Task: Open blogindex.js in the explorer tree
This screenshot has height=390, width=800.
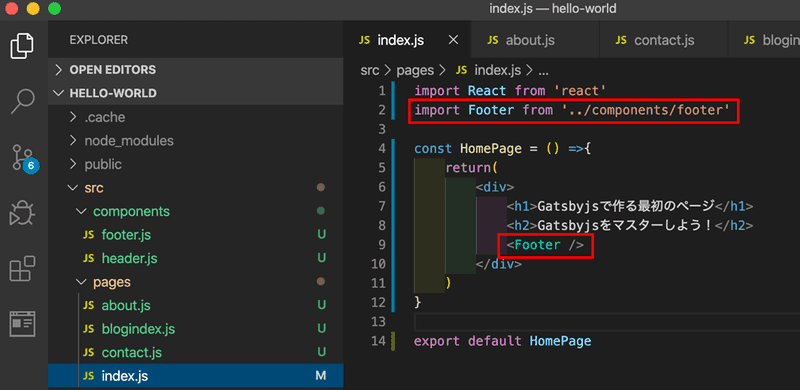Action: (x=195, y=329)
